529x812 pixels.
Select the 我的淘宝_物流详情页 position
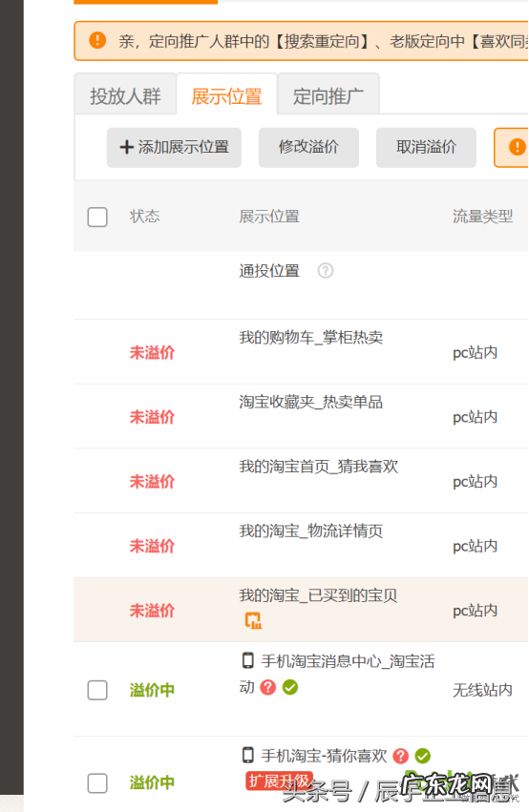pos(311,531)
